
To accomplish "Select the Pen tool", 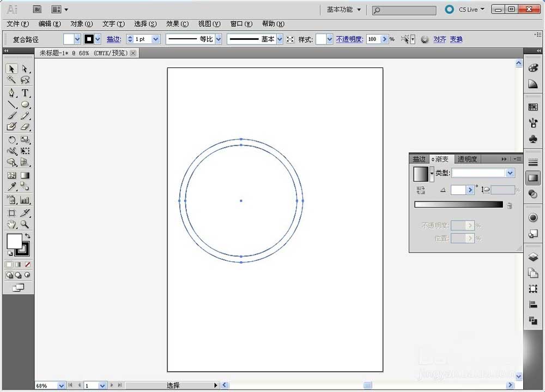I will tap(11, 93).
